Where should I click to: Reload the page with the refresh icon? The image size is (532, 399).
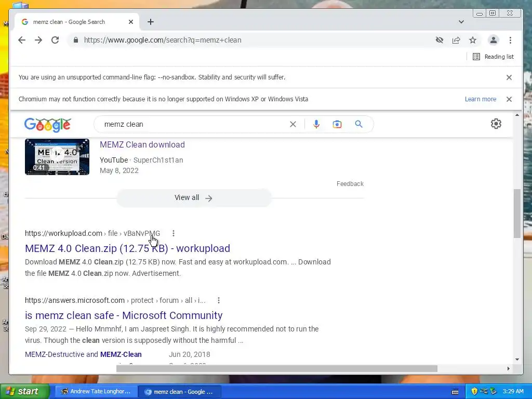pyautogui.click(x=55, y=40)
